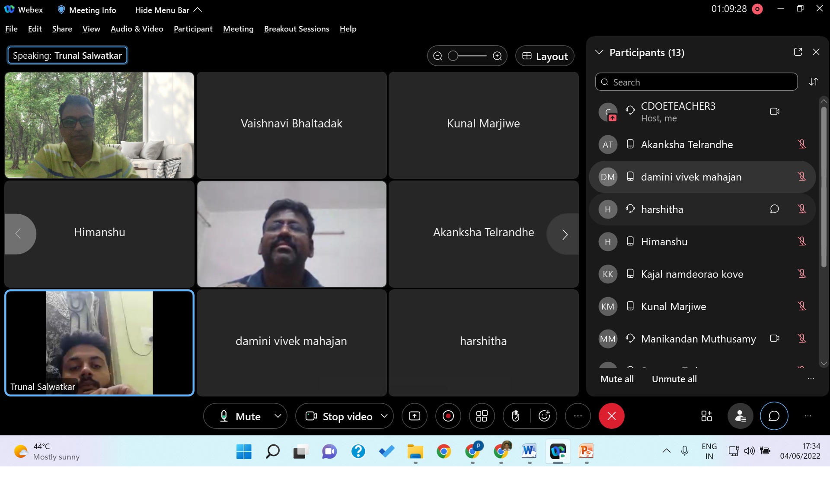Viewport: 830px width, 504px height.
Task: Open the Apps icon near participants button
Action: [x=706, y=416]
